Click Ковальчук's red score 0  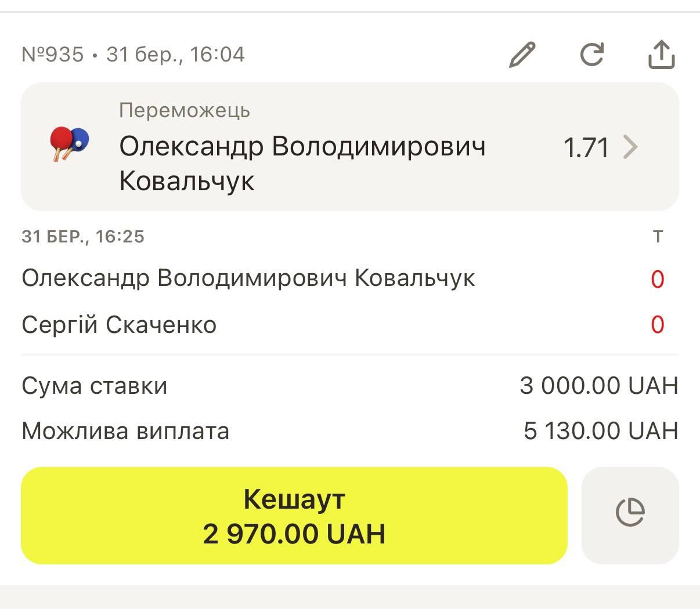(657, 280)
